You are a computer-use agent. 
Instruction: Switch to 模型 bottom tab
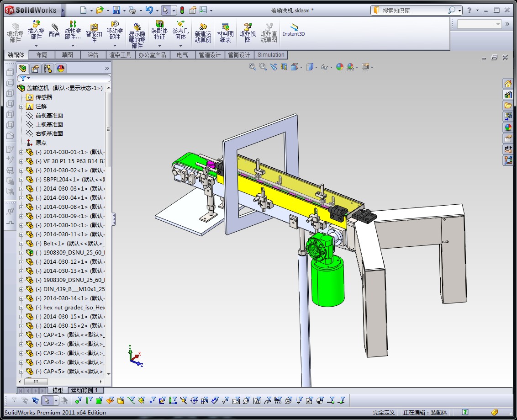click(58, 390)
